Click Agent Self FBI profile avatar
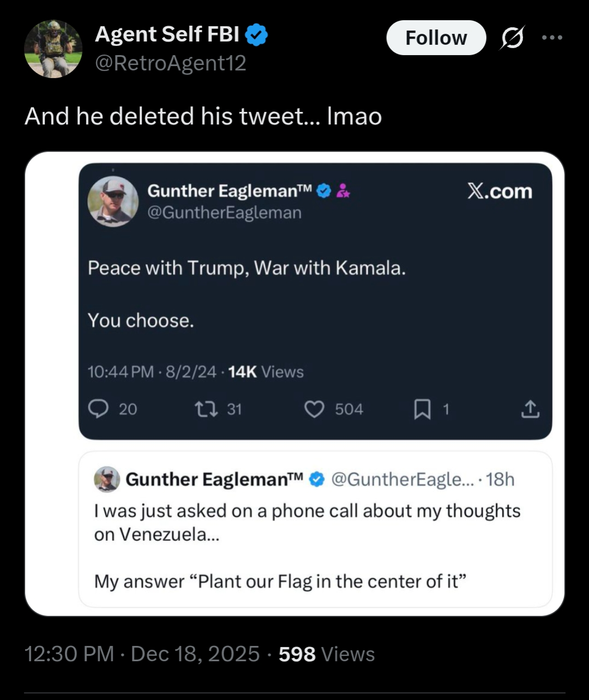The height and width of the screenshot is (700, 589). coord(53,49)
